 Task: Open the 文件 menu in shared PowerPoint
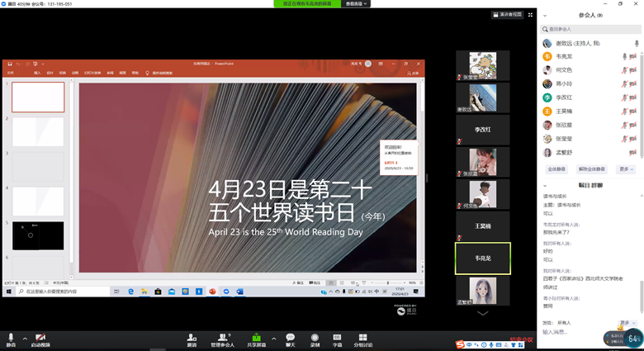pyautogui.click(x=11, y=73)
